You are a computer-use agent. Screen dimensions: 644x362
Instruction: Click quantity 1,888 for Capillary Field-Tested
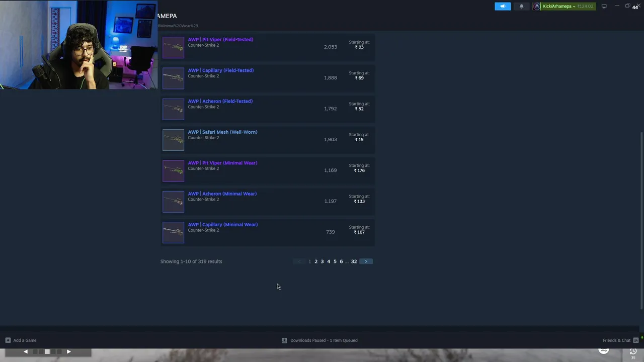(331, 78)
